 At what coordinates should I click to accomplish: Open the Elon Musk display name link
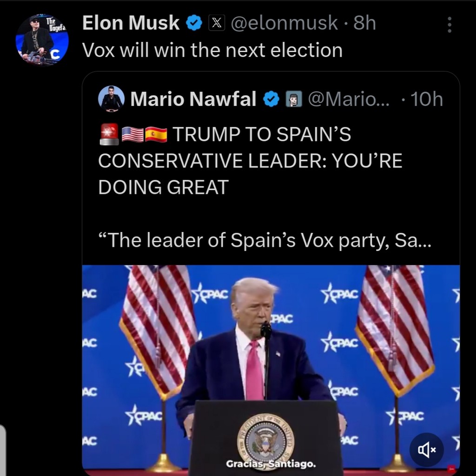131,23
